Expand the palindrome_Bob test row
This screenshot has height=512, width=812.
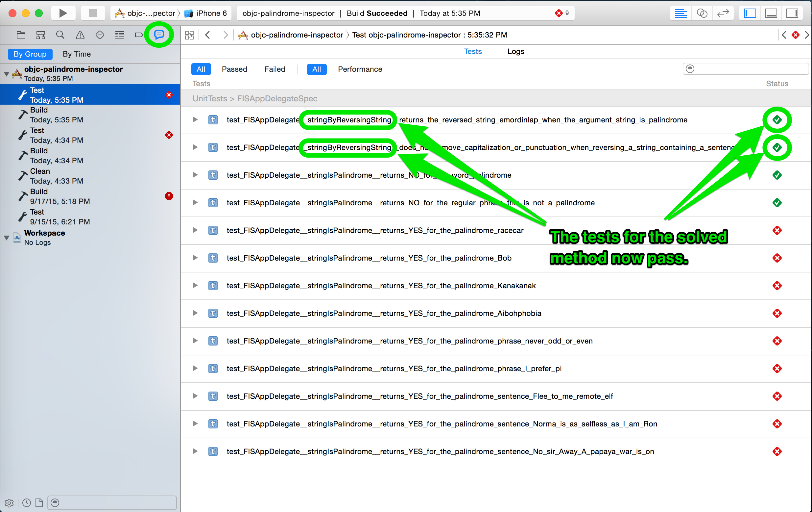195,258
